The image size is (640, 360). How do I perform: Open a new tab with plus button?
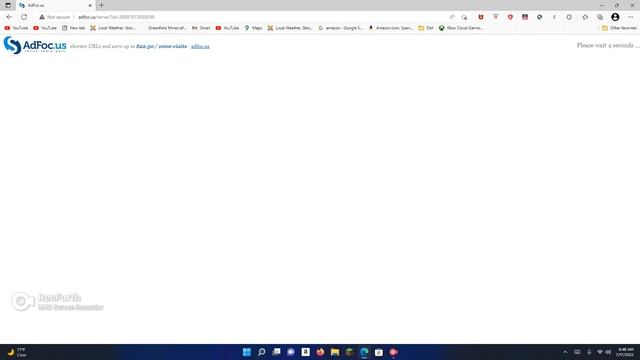pos(102,5)
